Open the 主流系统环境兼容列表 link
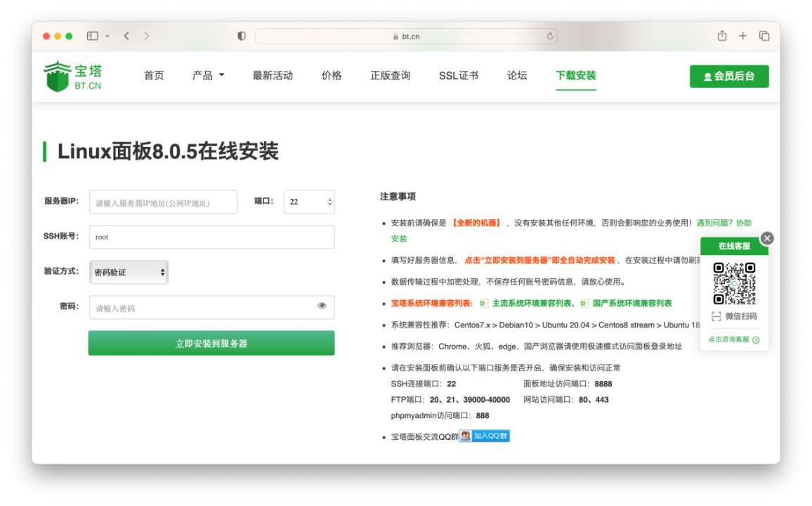The image size is (812, 506). tap(532, 304)
